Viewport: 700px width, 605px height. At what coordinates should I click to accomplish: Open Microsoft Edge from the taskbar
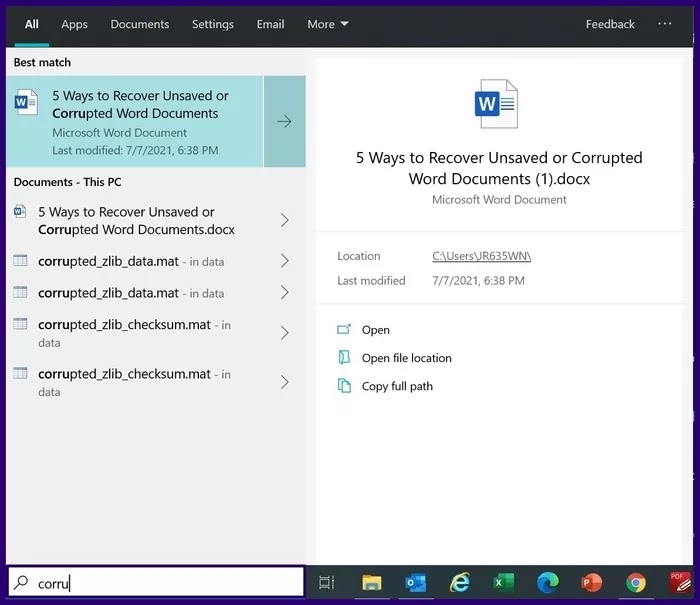[547, 583]
